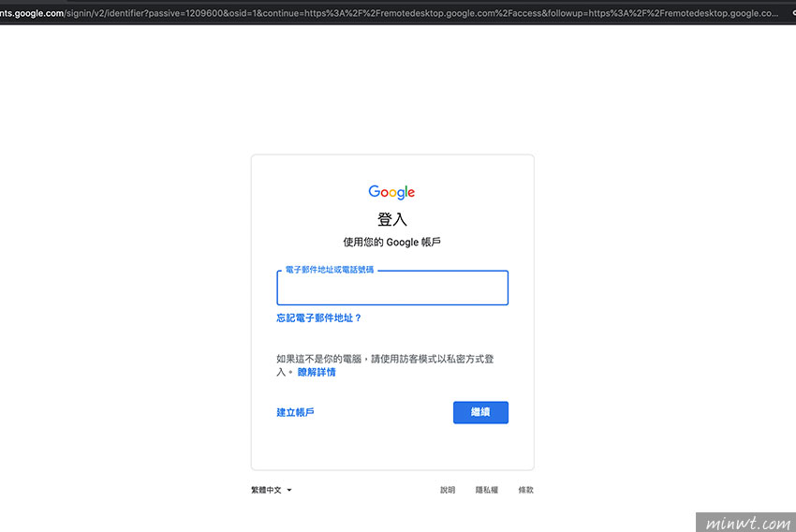Click the blue 繼續 button
796x532 pixels.
(x=480, y=412)
